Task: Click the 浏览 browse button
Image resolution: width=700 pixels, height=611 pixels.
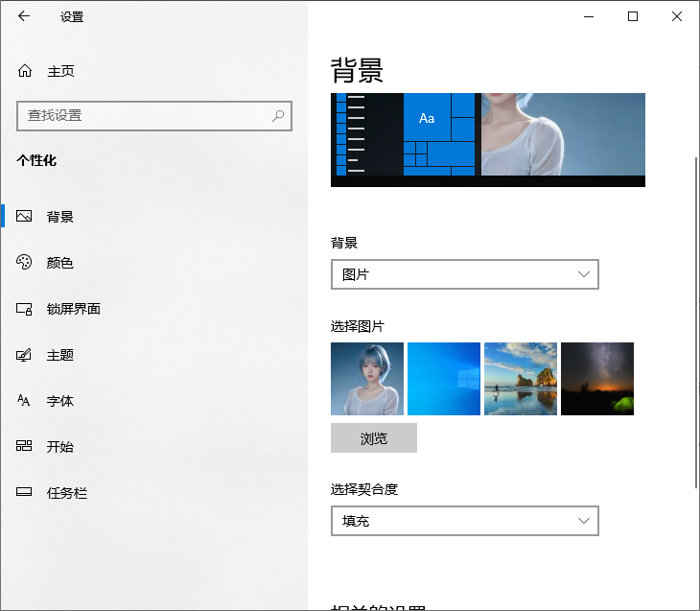Action: coord(374,438)
